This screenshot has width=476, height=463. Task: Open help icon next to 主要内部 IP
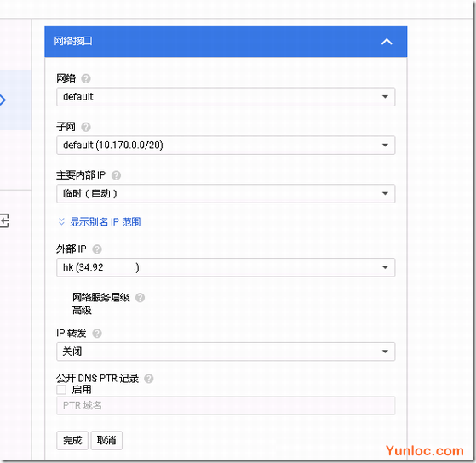(116, 175)
